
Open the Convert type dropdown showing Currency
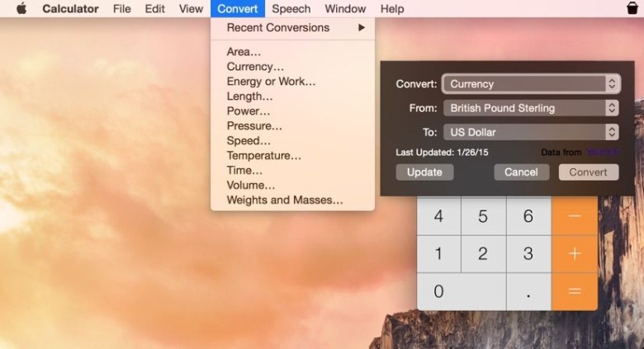pyautogui.click(x=531, y=84)
